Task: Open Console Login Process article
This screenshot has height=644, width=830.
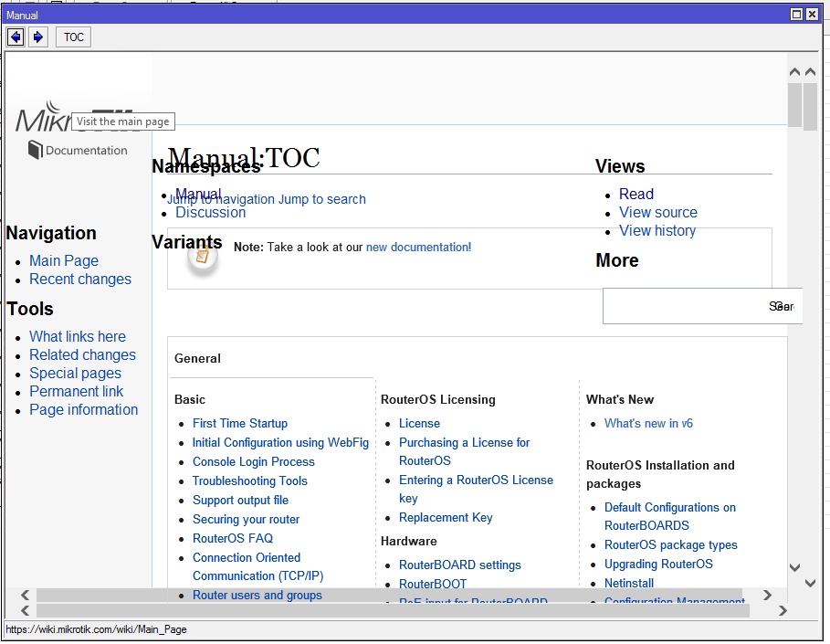Action: click(x=254, y=462)
